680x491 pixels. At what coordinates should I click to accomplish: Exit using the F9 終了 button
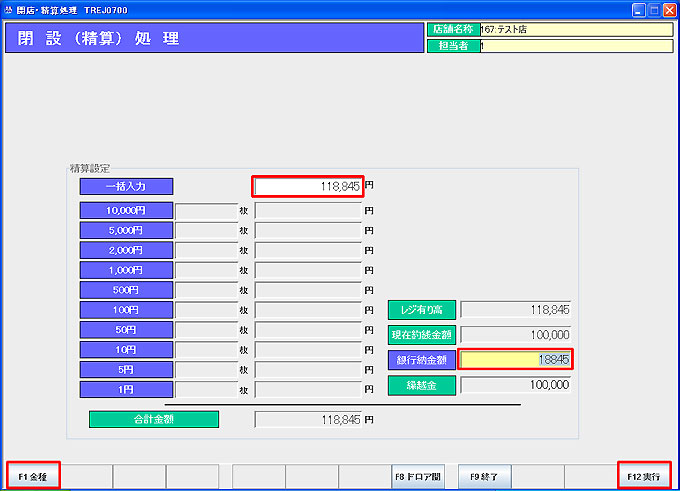click(484, 476)
